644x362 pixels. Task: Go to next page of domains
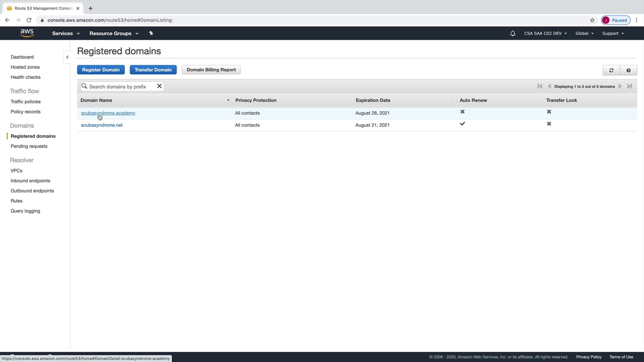[x=620, y=86]
